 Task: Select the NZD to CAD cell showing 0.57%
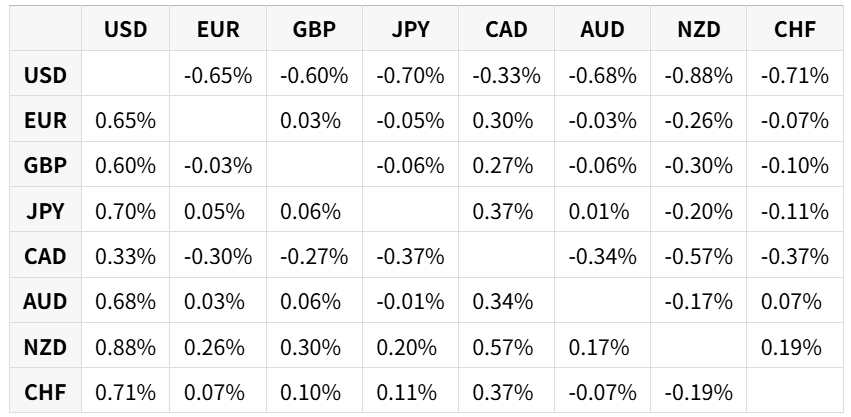pos(506,345)
